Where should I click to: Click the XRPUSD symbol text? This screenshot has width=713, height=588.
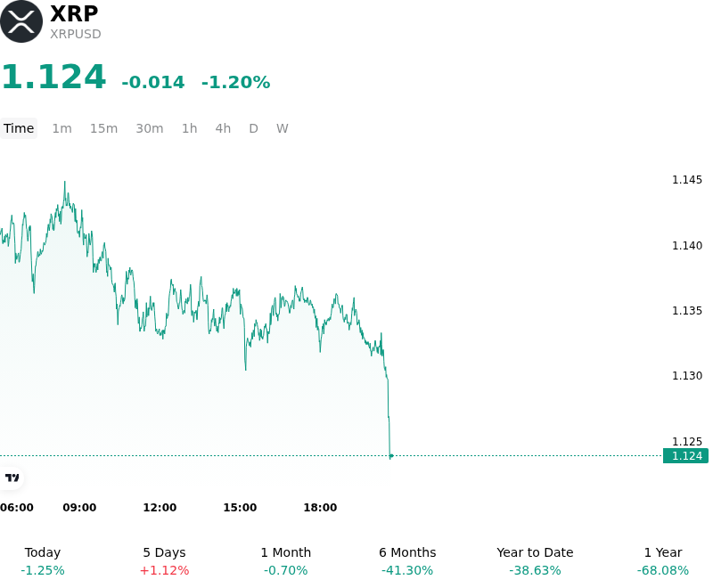76,34
